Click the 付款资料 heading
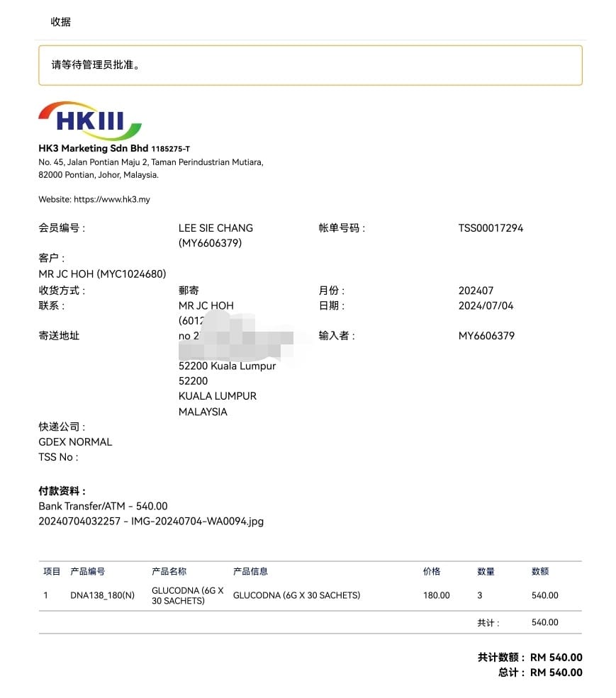Viewport: 616px width, 698px height. pos(62,491)
